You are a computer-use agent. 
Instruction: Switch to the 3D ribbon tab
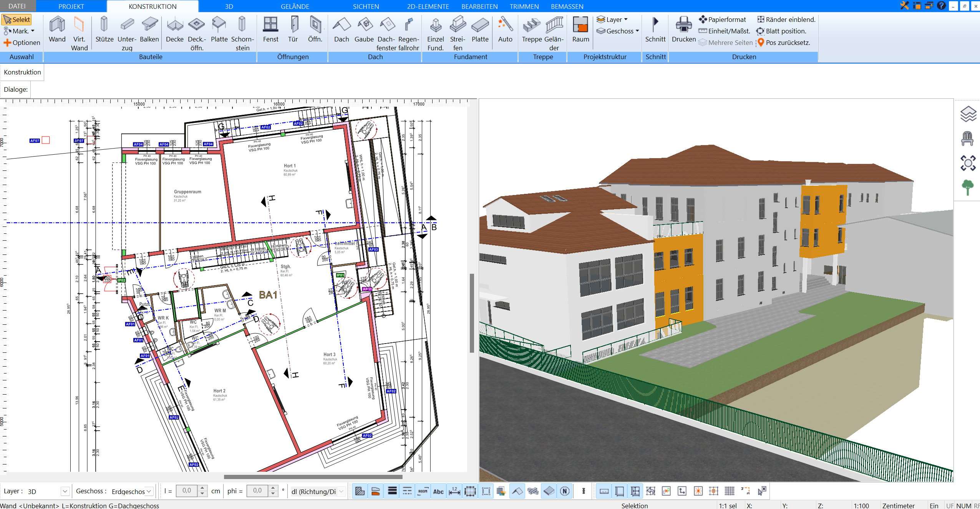pos(229,6)
